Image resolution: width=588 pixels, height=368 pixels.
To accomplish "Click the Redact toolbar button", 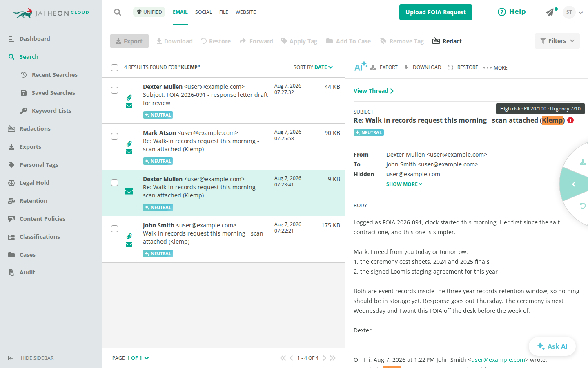I will click(447, 41).
